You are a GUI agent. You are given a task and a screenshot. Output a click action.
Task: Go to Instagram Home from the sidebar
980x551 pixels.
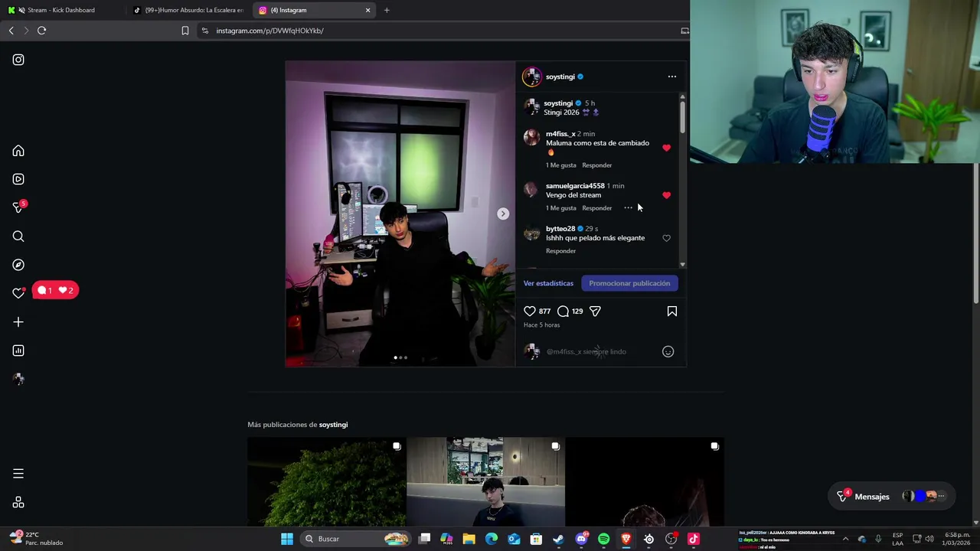coord(18,151)
